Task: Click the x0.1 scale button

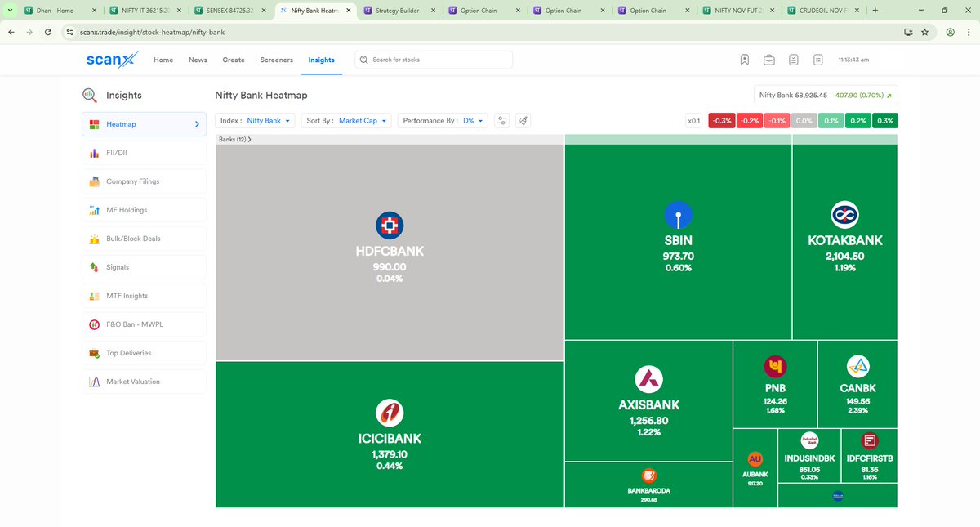Action: pyautogui.click(x=693, y=121)
